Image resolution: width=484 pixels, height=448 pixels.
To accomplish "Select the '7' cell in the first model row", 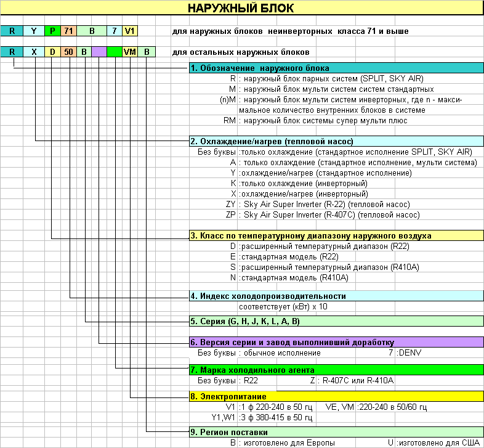I will tap(114, 31).
